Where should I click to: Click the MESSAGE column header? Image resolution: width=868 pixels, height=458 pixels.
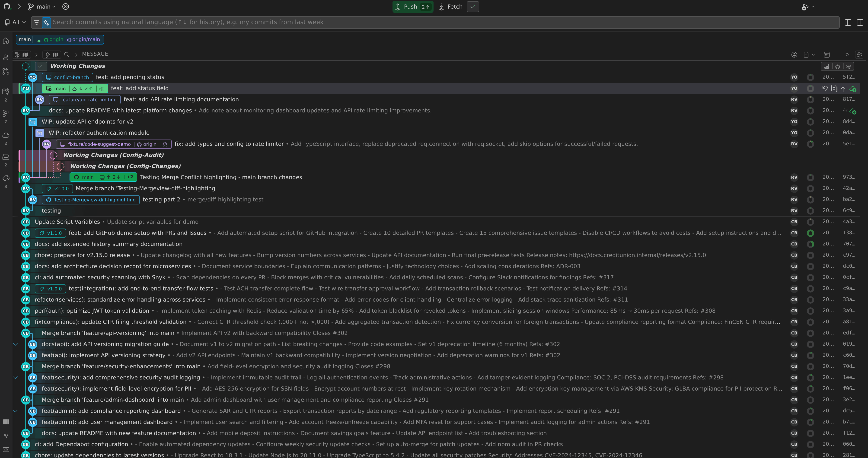tap(95, 54)
